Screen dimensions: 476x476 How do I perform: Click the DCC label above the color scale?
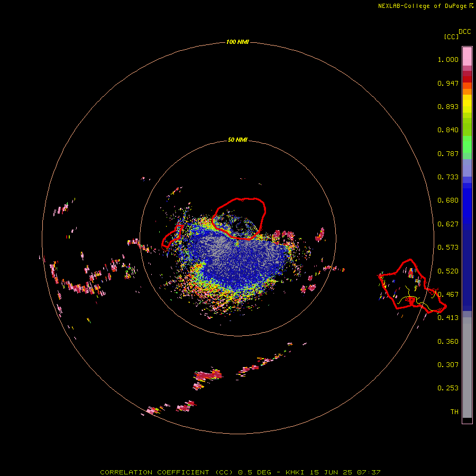click(x=465, y=32)
